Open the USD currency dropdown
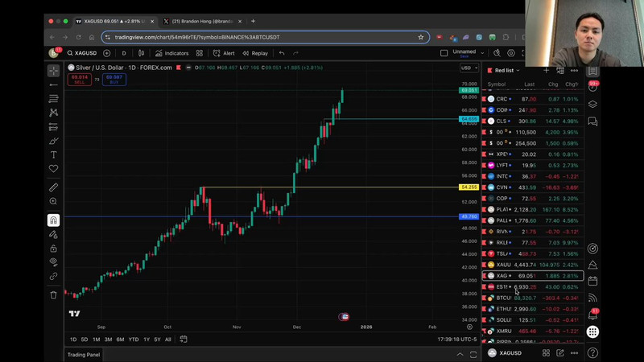 pos(467,68)
